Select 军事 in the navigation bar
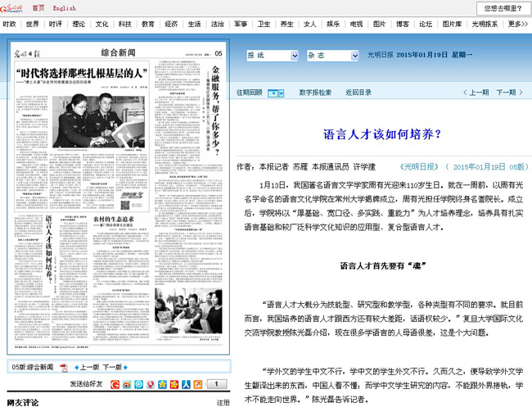This screenshot has width=532, height=412. click(241, 25)
